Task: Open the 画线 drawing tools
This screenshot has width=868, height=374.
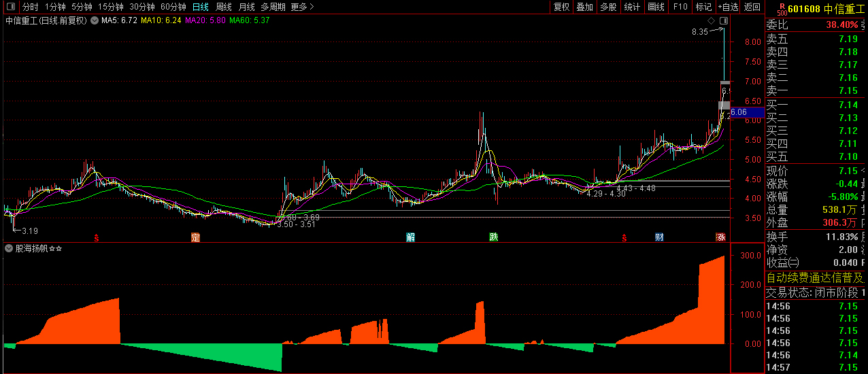Action: coord(656,7)
